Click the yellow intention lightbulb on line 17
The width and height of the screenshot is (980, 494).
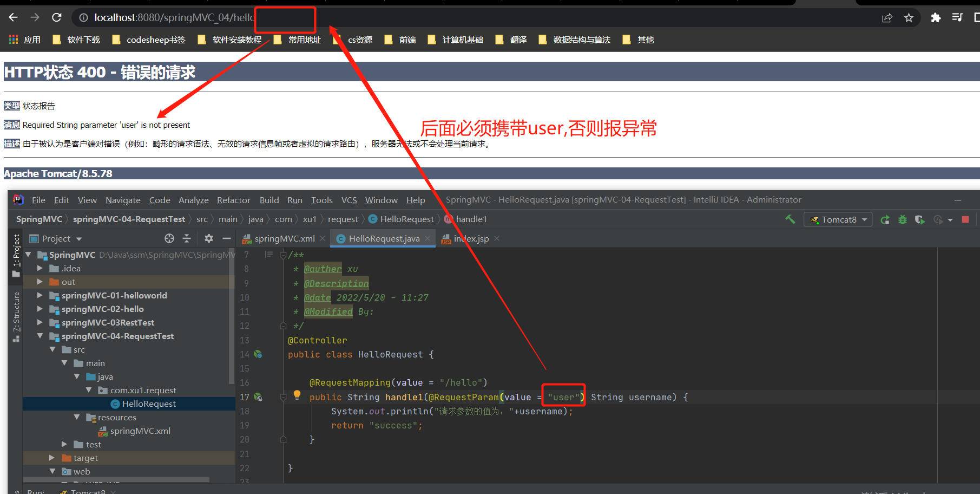coord(297,395)
